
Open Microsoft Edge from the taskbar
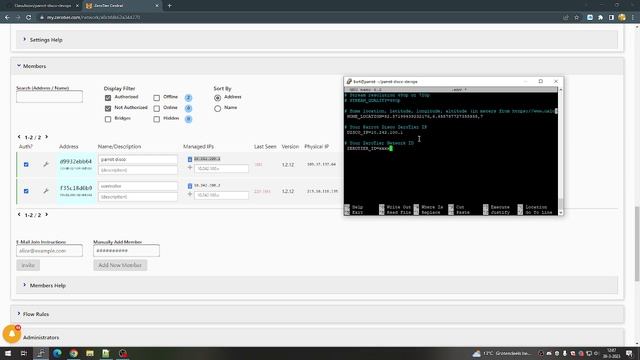click(57, 353)
